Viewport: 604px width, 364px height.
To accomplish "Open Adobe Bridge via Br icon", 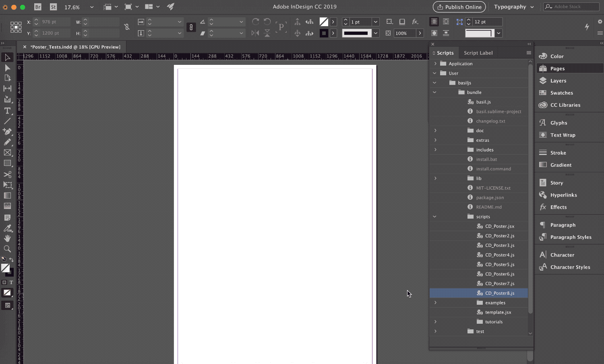I will coord(38,7).
